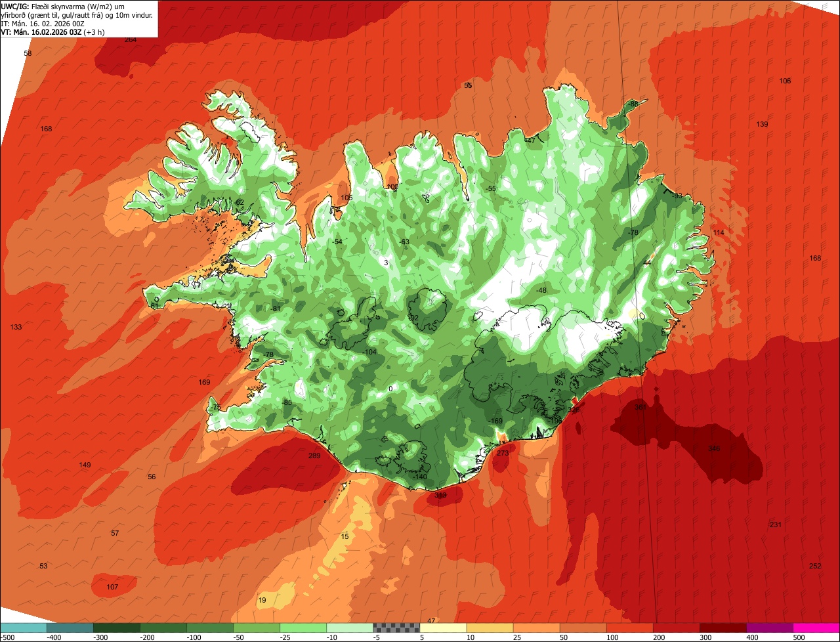Click the map value '105'
Image resolution: width=840 pixels, height=642 pixels.
point(346,198)
